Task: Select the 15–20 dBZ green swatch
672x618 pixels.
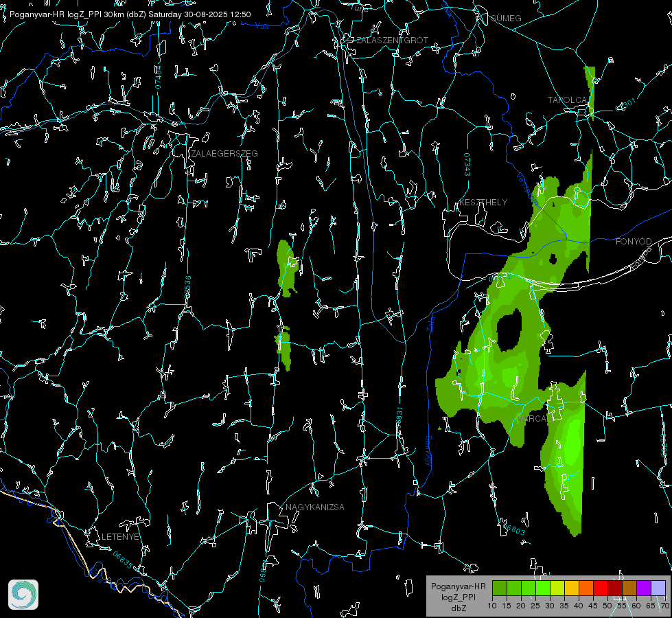Action: (x=514, y=588)
